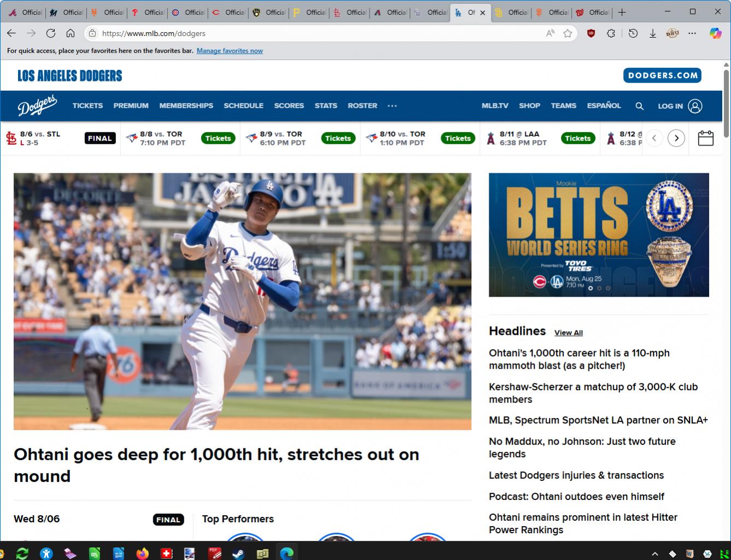Screen dimensions: 731x560
Task: Select the second carousel dot indicator
Action: [x=599, y=288]
